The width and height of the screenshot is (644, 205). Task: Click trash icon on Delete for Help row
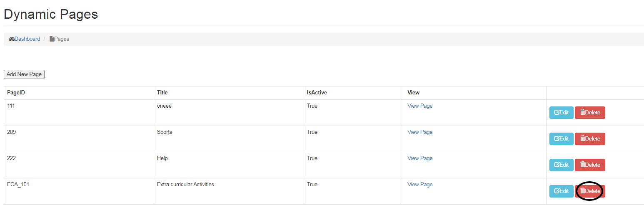click(x=583, y=165)
